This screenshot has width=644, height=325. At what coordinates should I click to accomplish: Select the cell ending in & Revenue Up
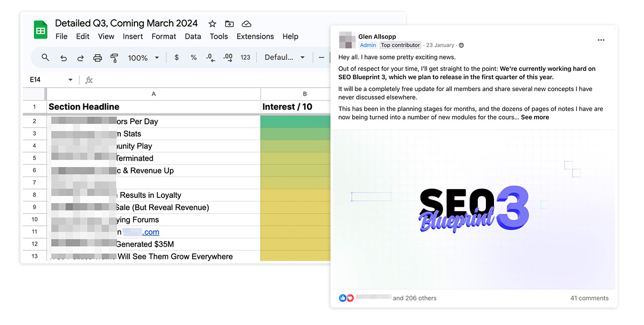154,170
